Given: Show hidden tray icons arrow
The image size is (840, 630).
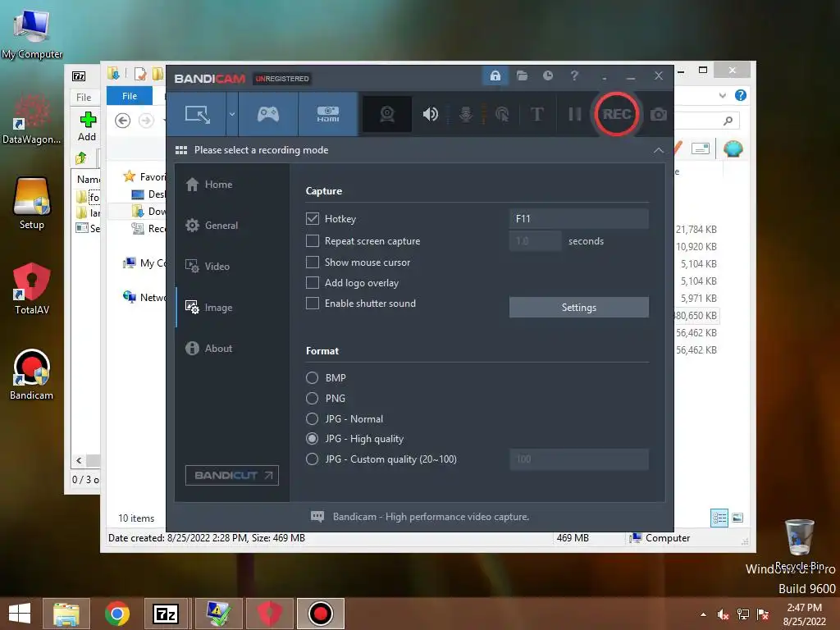Looking at the screenshot, I should tap(703, 614).
